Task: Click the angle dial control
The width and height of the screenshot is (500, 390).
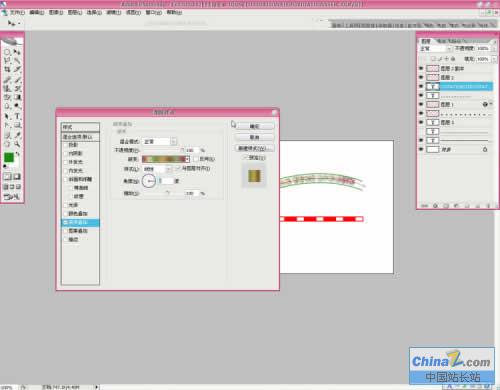Action: (149, 181)
